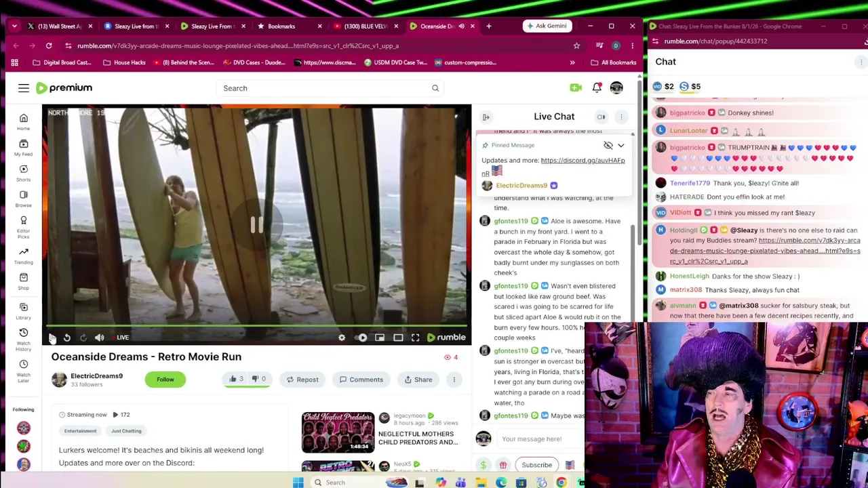Open the Discord link in pinned message

(x=582, y=161)
